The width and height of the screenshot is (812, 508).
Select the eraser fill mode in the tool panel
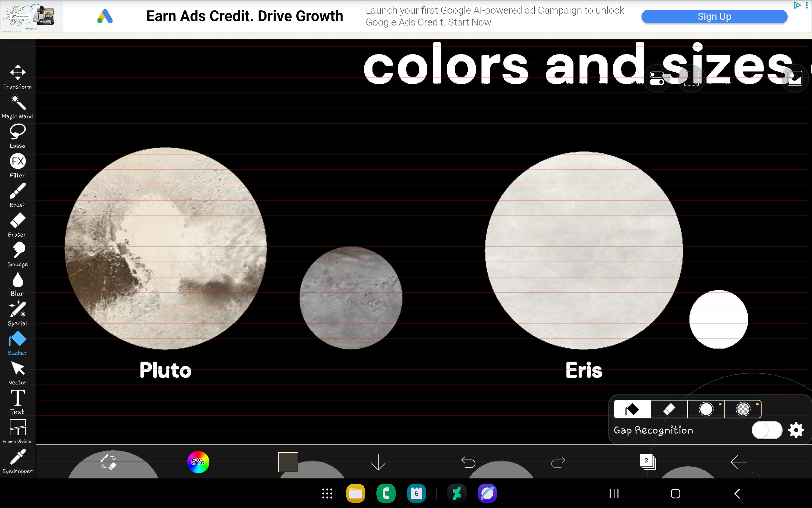click(669, 409)
